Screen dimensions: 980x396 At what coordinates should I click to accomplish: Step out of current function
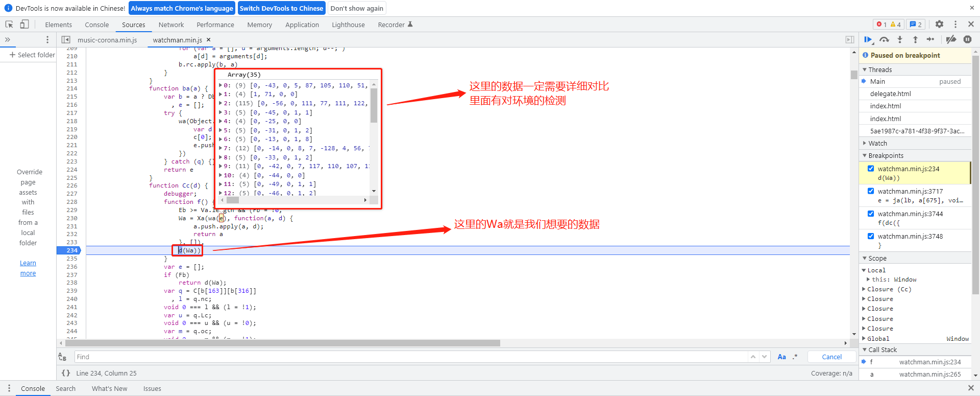point(915,40)
